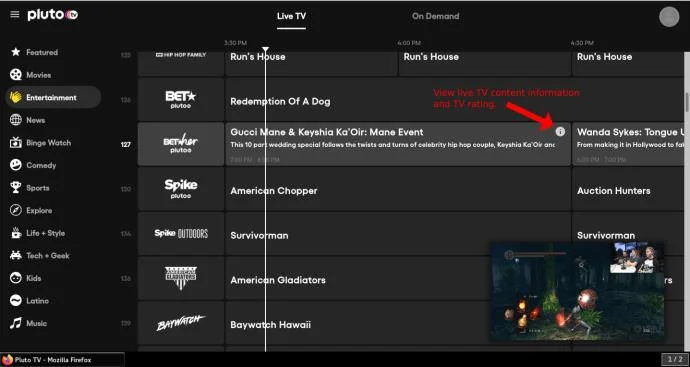Click the Pluto TV logo
The width and height of the screenshot is (690, 367).
(x=53, y=15)
